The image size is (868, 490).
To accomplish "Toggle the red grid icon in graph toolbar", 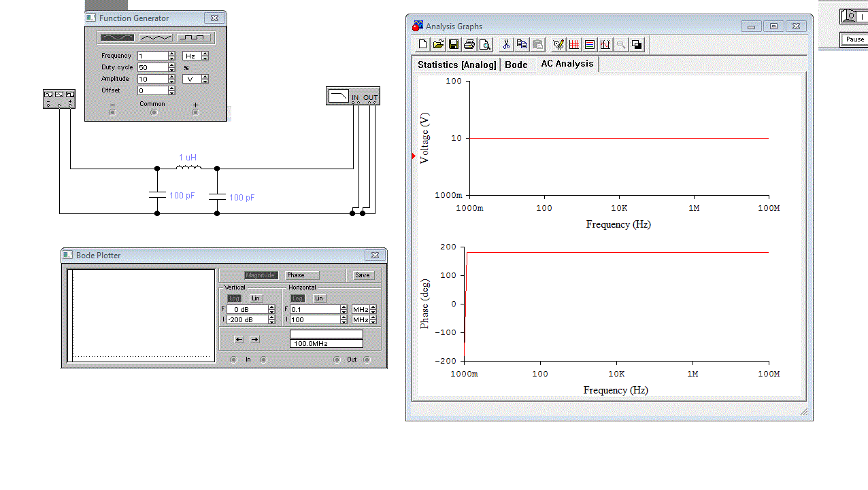I will tap(589, 45).
